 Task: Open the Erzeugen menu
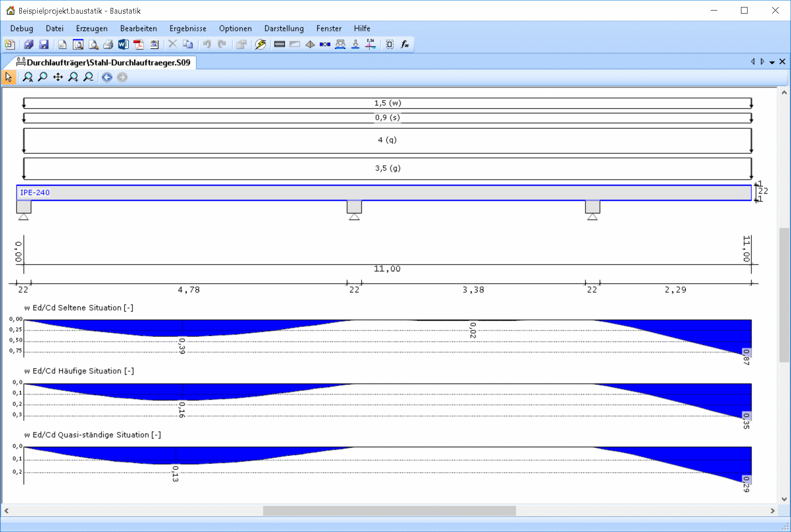point(92,29)
